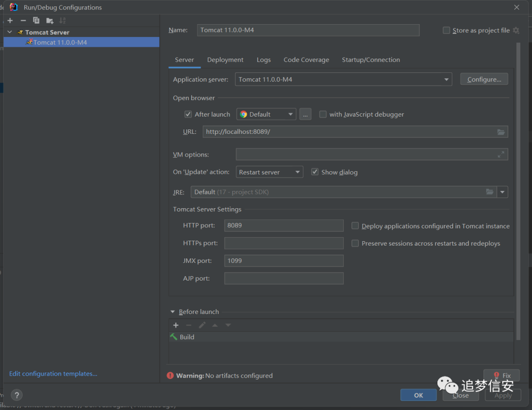Open Edit configuration templates link
532x410 pixels.
pos(53,374)
